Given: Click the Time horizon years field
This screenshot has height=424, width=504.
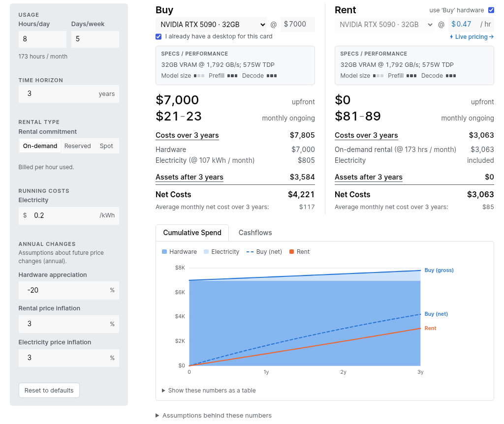Looking at the screenshot, I should [69, 94].
